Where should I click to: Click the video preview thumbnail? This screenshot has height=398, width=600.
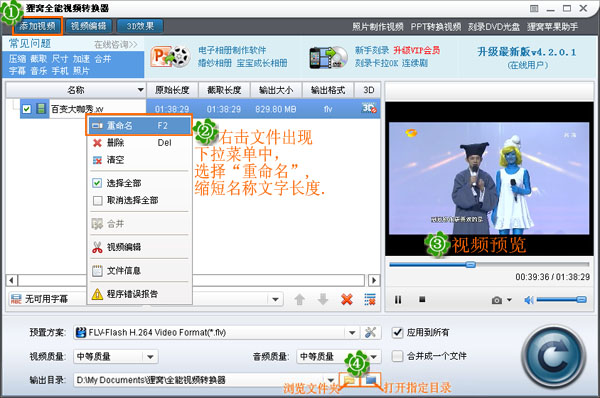pyautogui.click(x=489, y=178)
